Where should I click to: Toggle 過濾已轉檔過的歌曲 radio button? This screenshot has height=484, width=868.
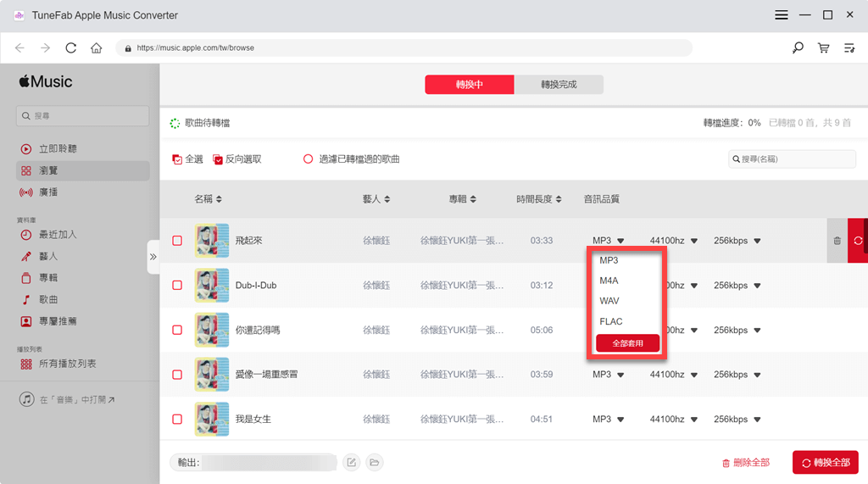point(308,159)
